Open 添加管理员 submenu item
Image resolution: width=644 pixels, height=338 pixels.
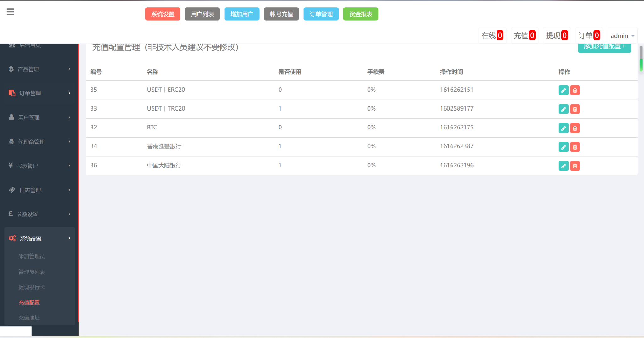click(31, 256)
